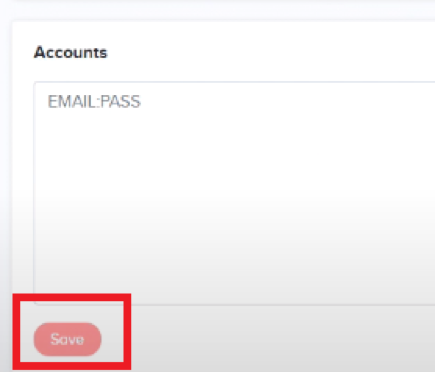The height and width of the screenshot is (372, 435).
Task: Select the rounded Save pill button
Action: tap(67, 339)
